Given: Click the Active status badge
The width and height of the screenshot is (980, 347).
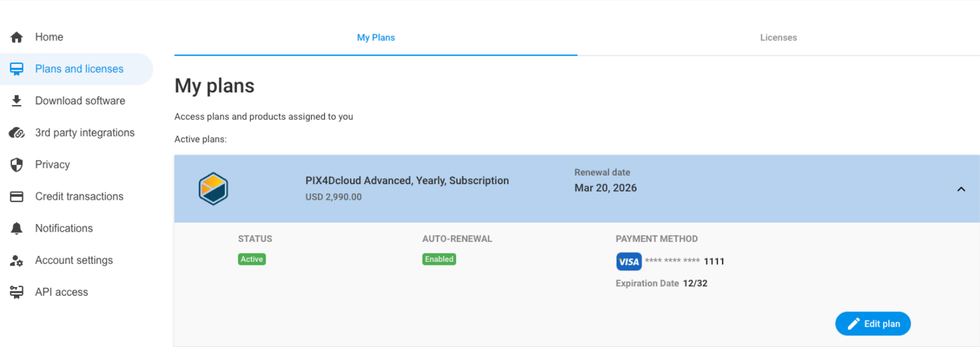Looking at the screenshot, I should point(252,259).
